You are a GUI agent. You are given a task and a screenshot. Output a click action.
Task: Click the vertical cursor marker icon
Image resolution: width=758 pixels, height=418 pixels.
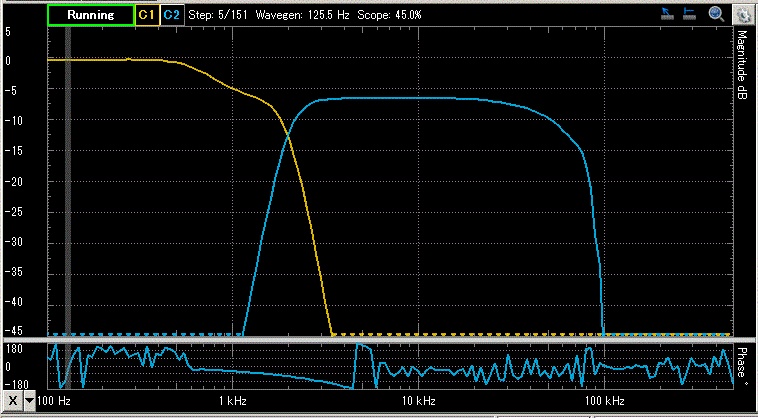[689, 14]
